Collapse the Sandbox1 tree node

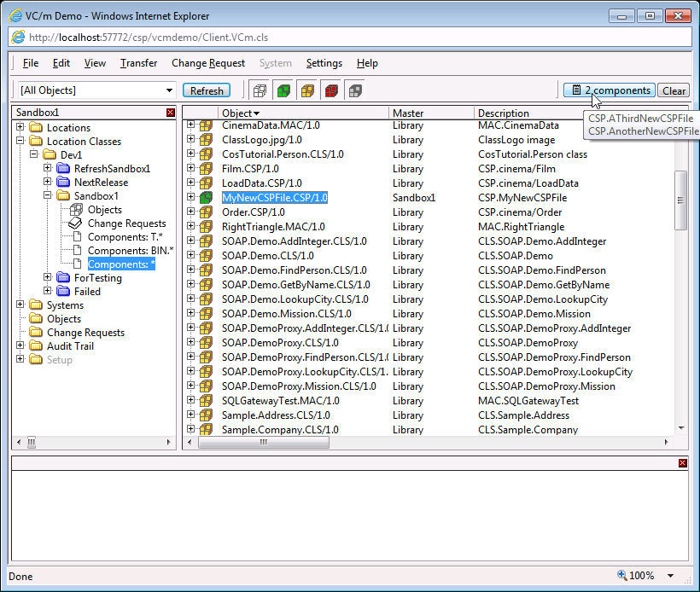(48, 196)
